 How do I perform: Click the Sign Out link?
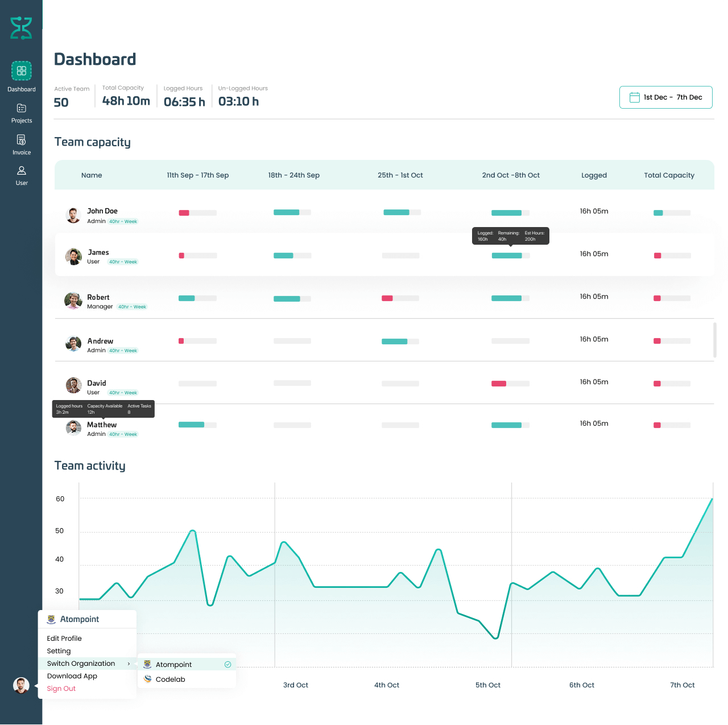click(x=61, y=688)
